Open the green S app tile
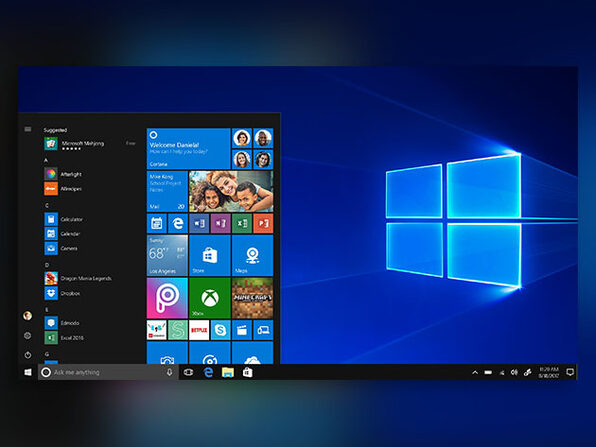Viewport: 596px width, 447px height. pos(178,330)
